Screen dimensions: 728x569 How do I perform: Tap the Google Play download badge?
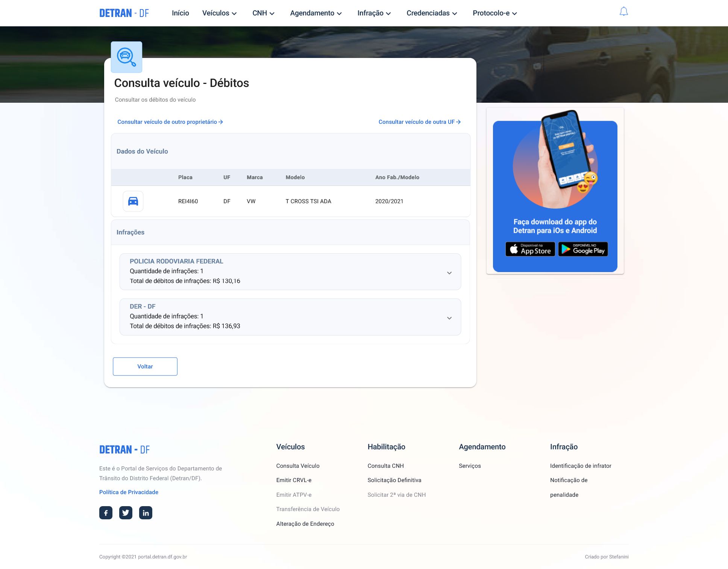[583, 249]
